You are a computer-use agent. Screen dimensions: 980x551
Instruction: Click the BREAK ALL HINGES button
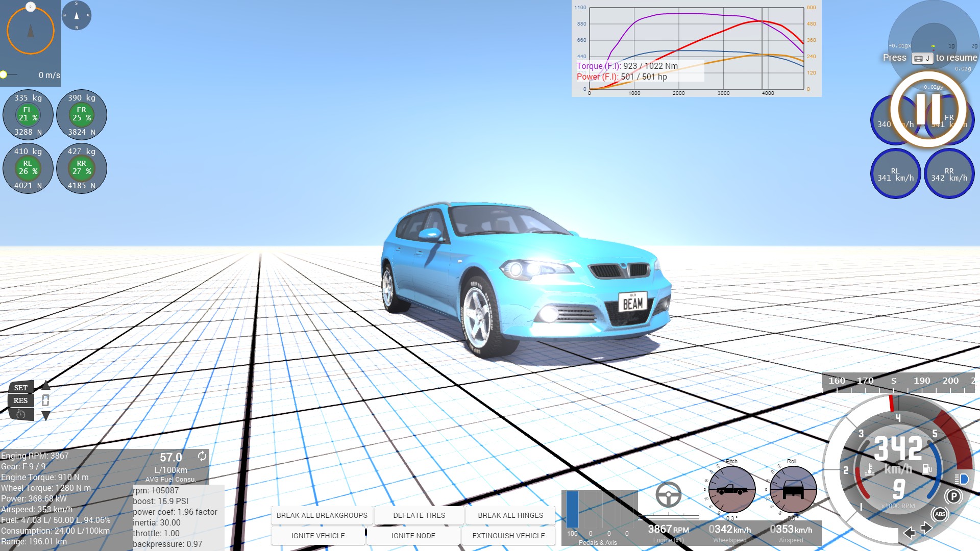click(510, 515)
